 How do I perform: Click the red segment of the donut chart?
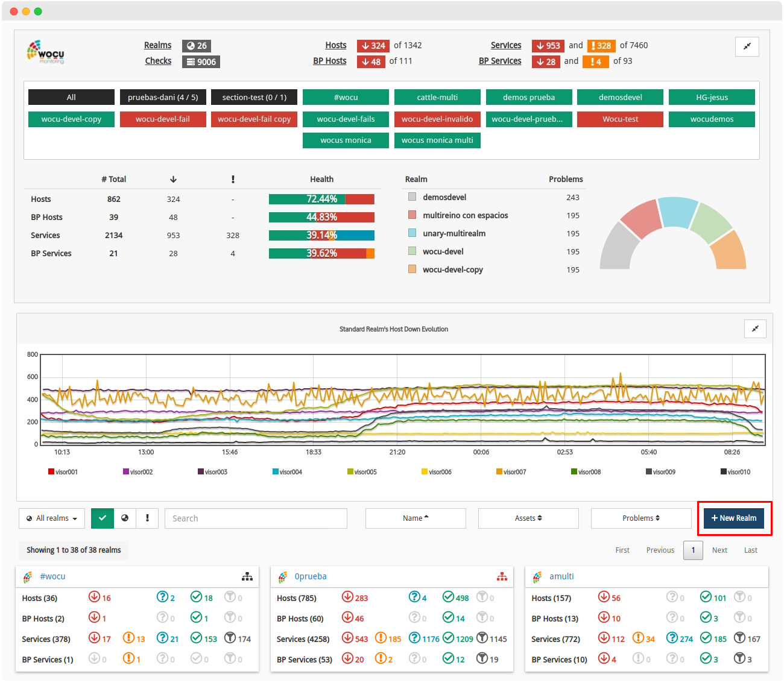(642, 219)
